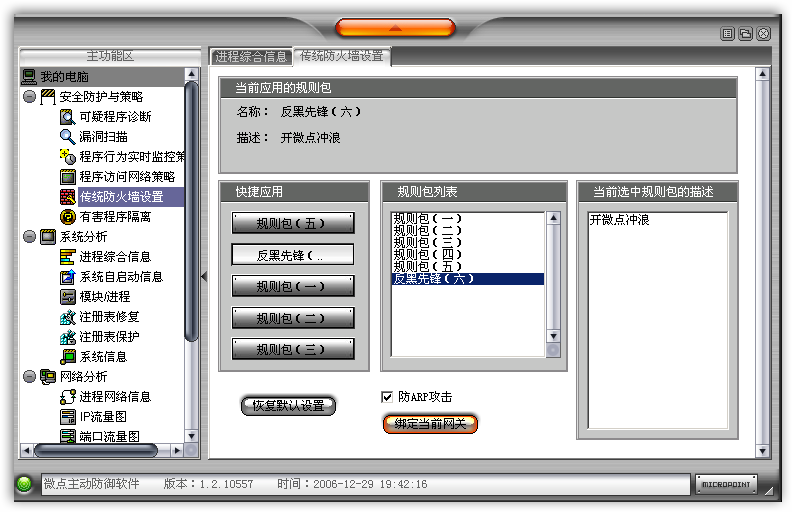Toggle the 防ARP攻击 checkbox
The width and height of the screenshot is (793, 513).
[x=387, y=397]
